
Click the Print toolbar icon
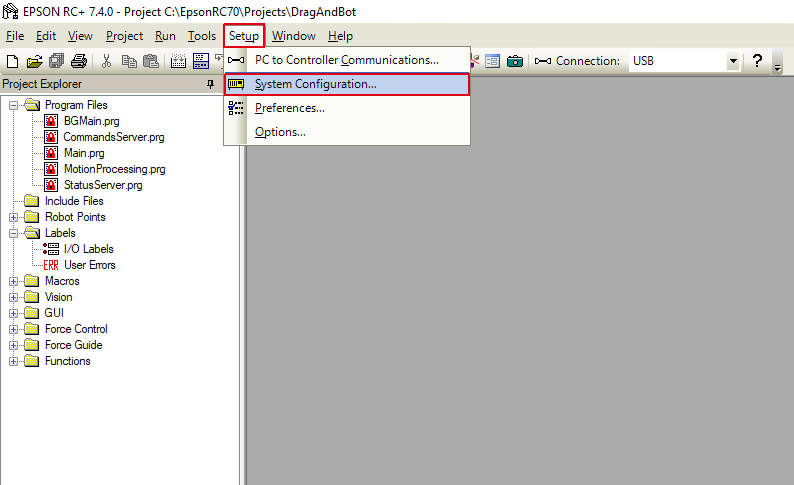(78, 61)
